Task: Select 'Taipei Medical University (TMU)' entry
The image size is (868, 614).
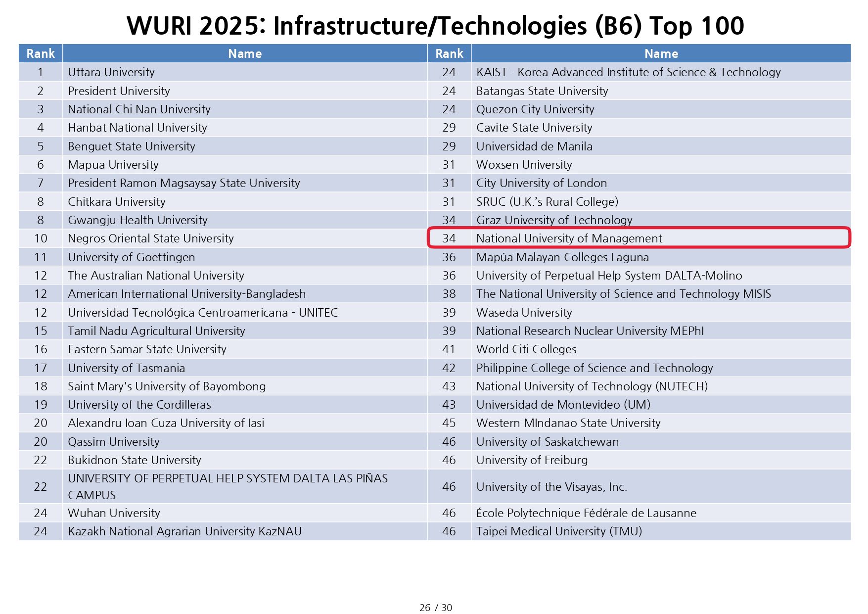Action: tap(559, 531)
